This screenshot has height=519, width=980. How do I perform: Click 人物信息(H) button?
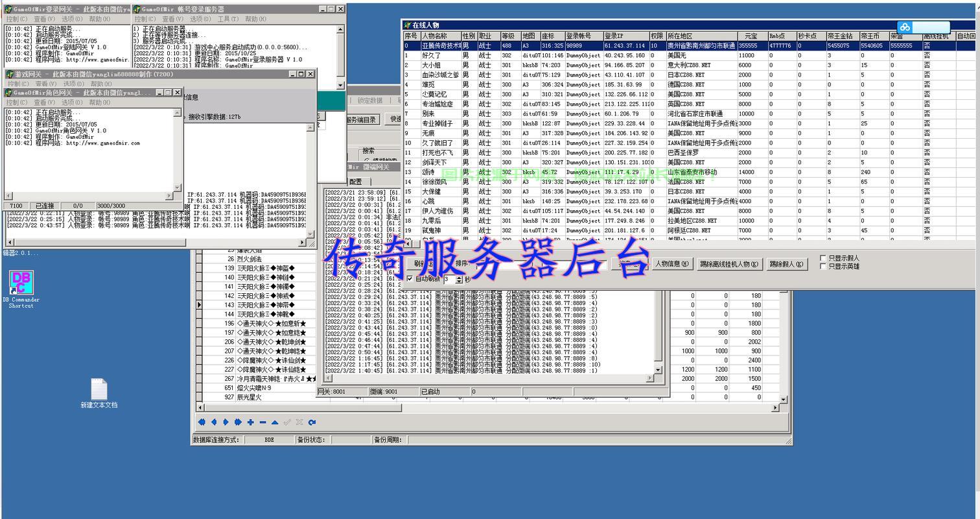pyautogui.click(x=672, y=263)
